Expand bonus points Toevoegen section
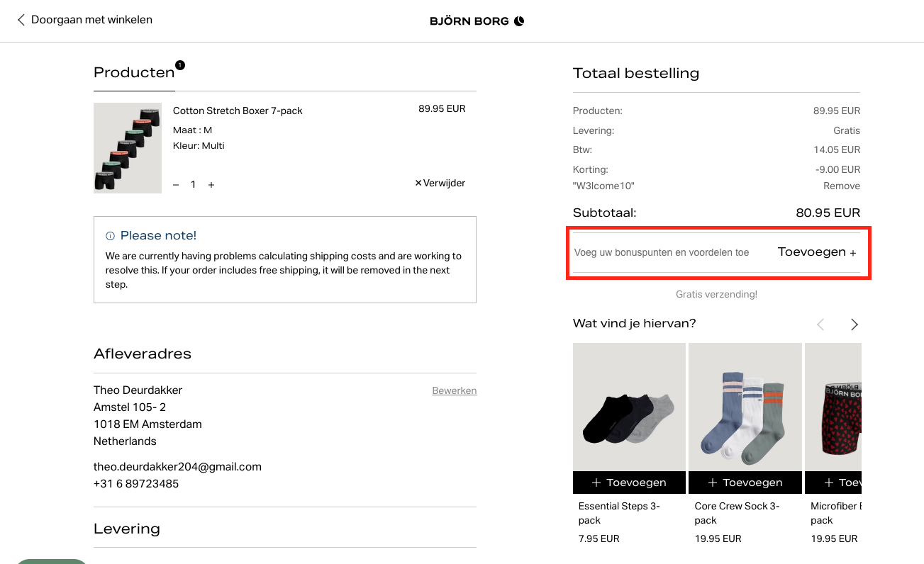Screen dimensions: 924x564 point(817,252)
